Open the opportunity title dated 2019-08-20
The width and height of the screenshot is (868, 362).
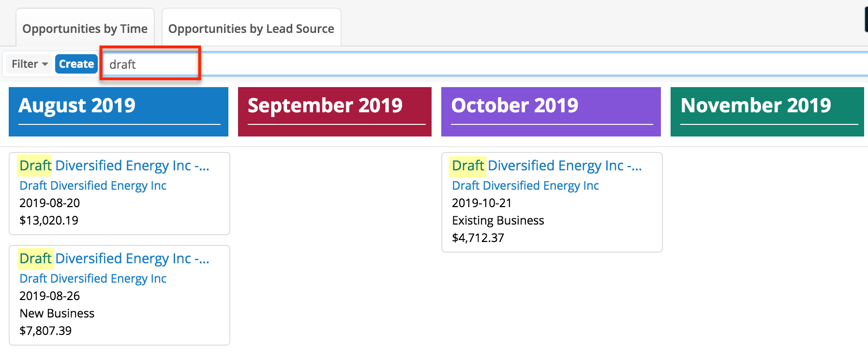(114, 166)
